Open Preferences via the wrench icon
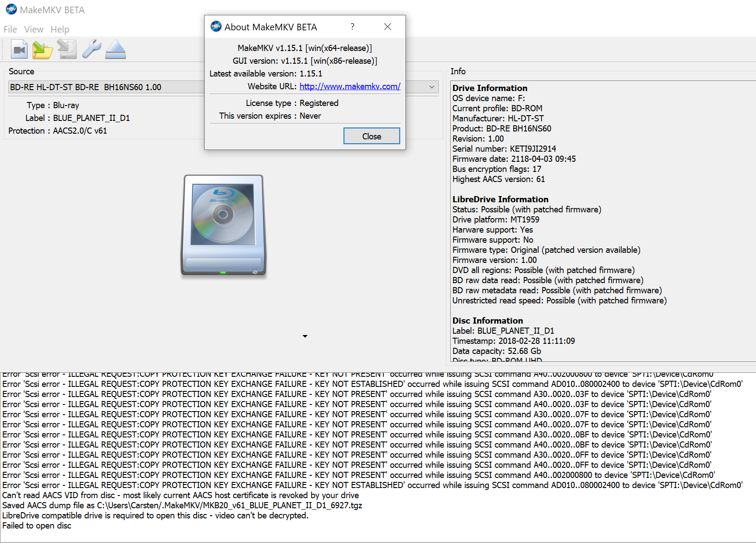756x543 pixels. (x=91, y=49)
